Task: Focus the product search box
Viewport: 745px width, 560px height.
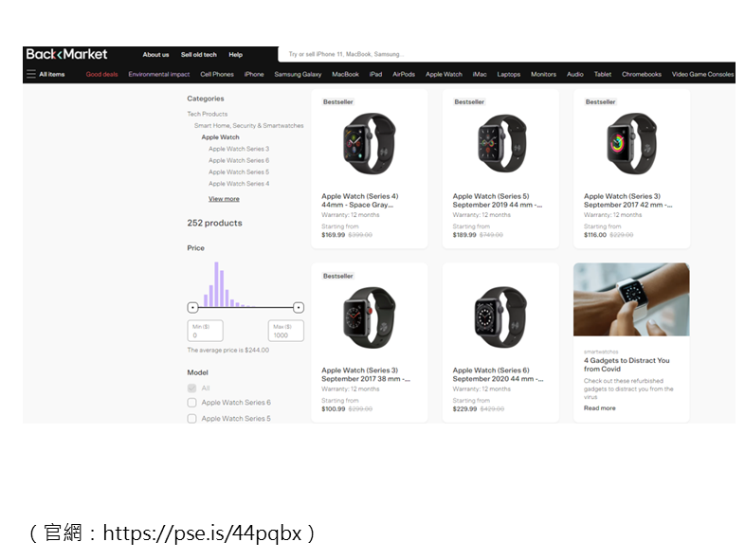Action: 506,54
